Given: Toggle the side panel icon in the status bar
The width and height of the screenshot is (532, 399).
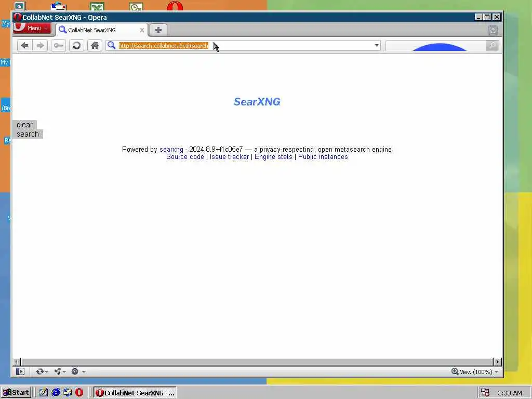Looking at the screenshot, I should click(x=20, y=371).
